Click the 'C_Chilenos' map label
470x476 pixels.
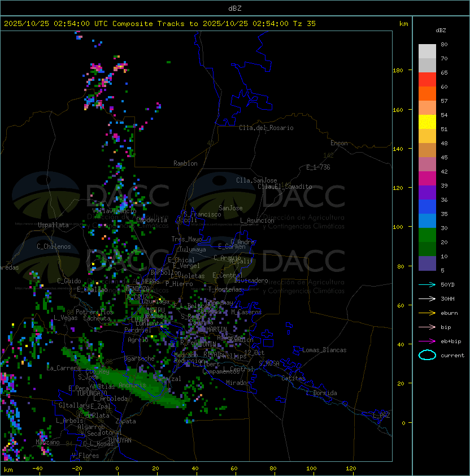pos(54,246)
